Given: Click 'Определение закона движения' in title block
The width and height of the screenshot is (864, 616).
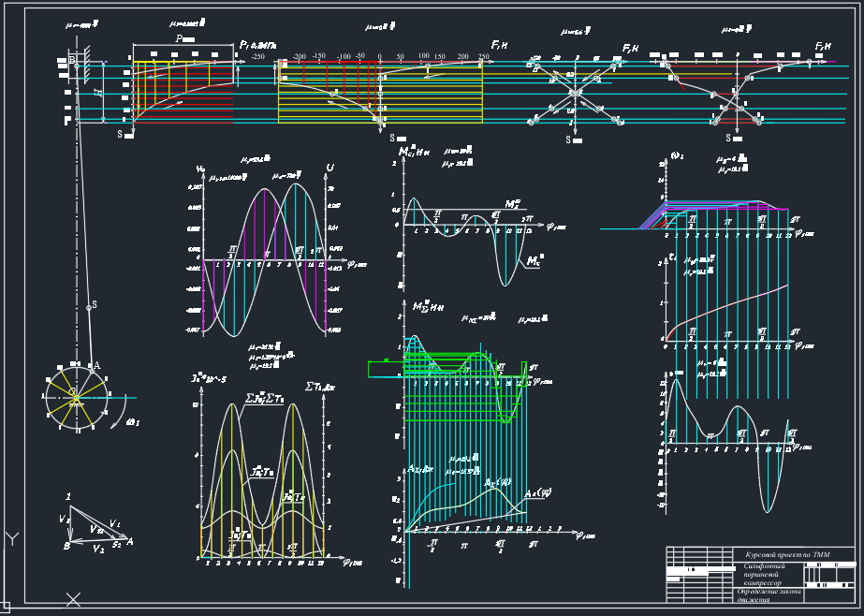Looking at the screenshot, I should (x=767, y=594).
